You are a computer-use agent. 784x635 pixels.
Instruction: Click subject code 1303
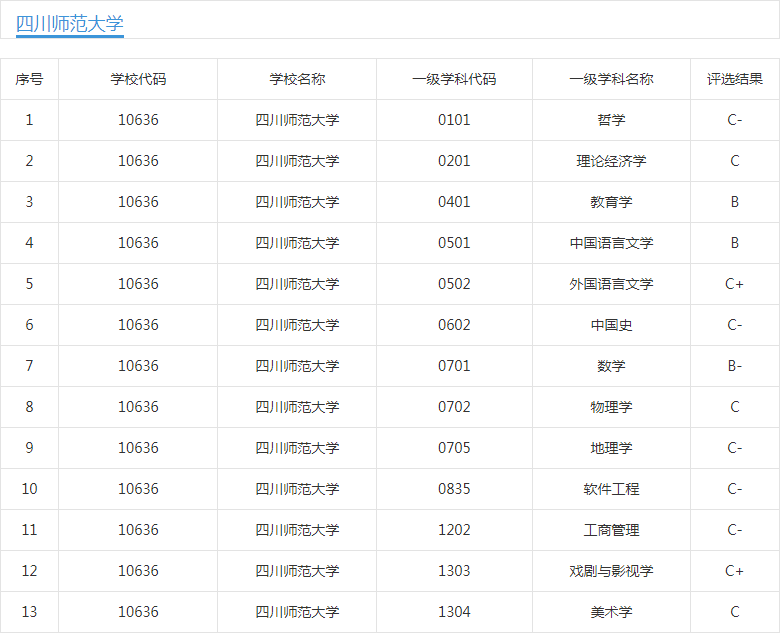click(x=454, y=571)
